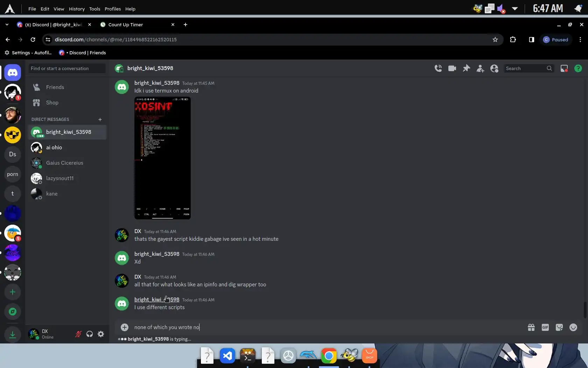
Task: Send a gift from the message bar
Action: coord(531,327)
